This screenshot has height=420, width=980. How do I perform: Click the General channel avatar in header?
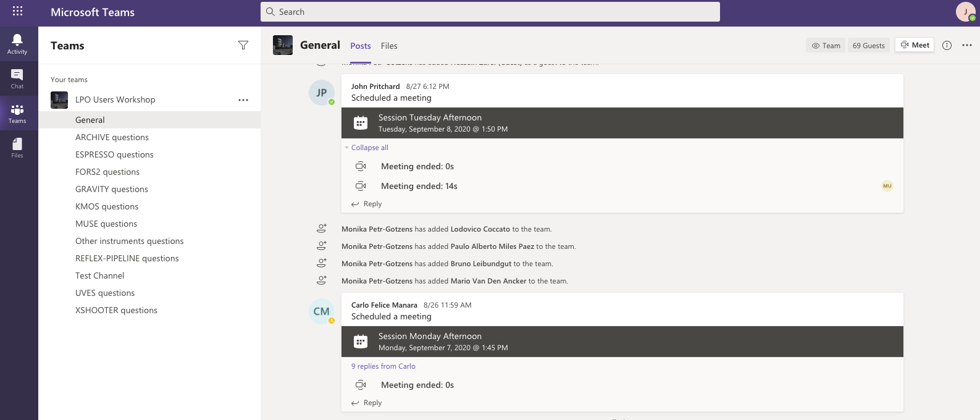pos(283,45)
